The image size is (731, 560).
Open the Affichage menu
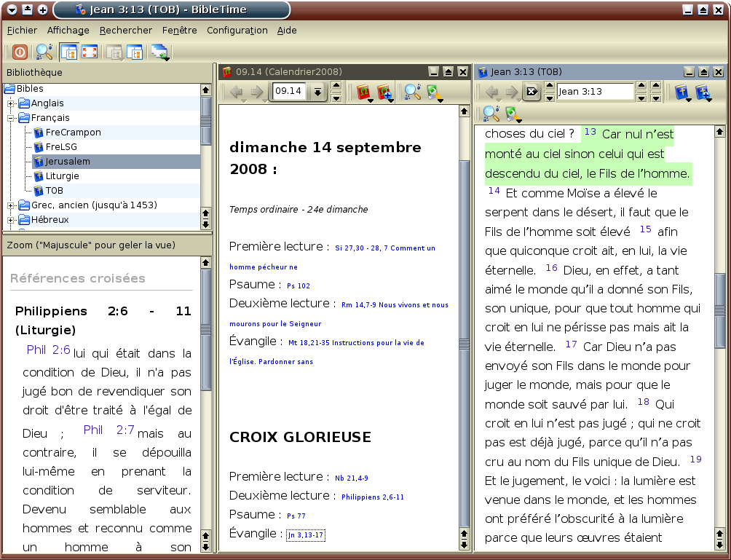(68, 31)
